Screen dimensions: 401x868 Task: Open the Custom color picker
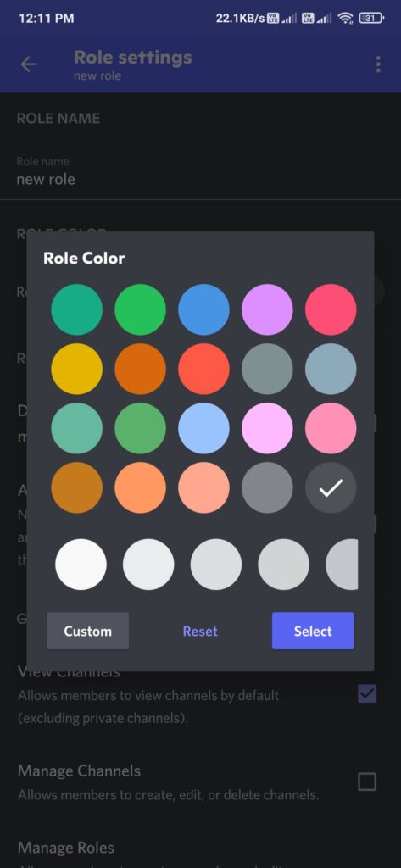(88, 631)
